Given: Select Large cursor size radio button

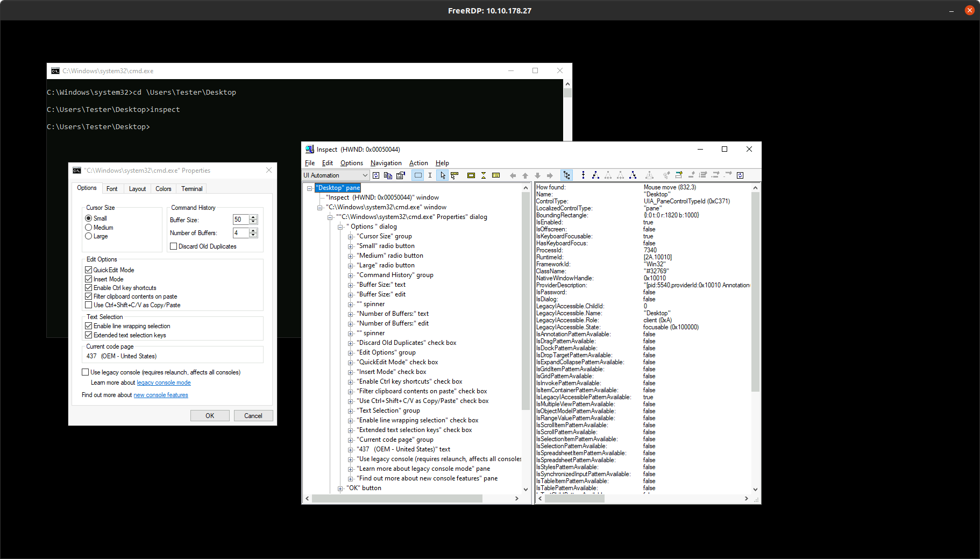Looking at the screenshot, I should point(88,236).
